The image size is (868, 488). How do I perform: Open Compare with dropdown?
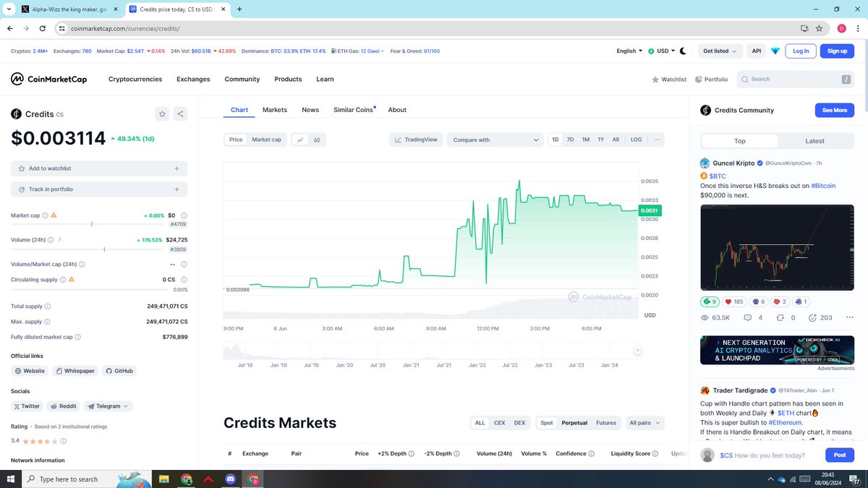click(495, 140)
